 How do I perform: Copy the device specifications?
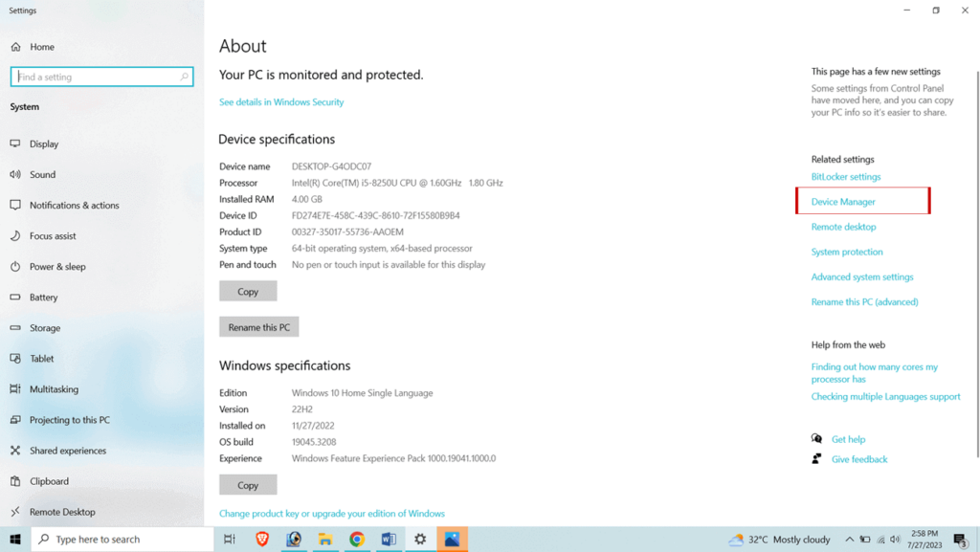(248, 292)
